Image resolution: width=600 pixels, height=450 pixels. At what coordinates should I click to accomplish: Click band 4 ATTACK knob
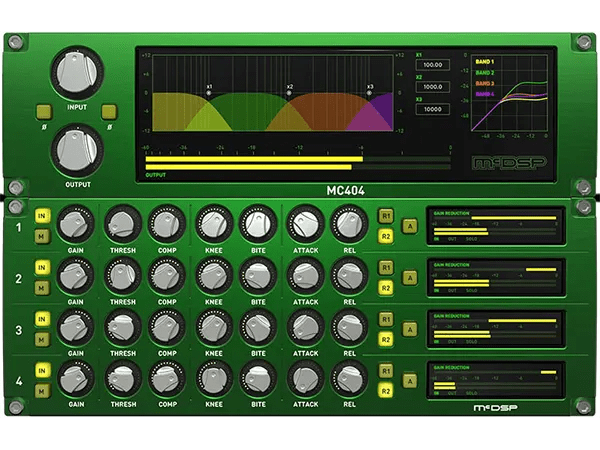click(x=305, y=379)
